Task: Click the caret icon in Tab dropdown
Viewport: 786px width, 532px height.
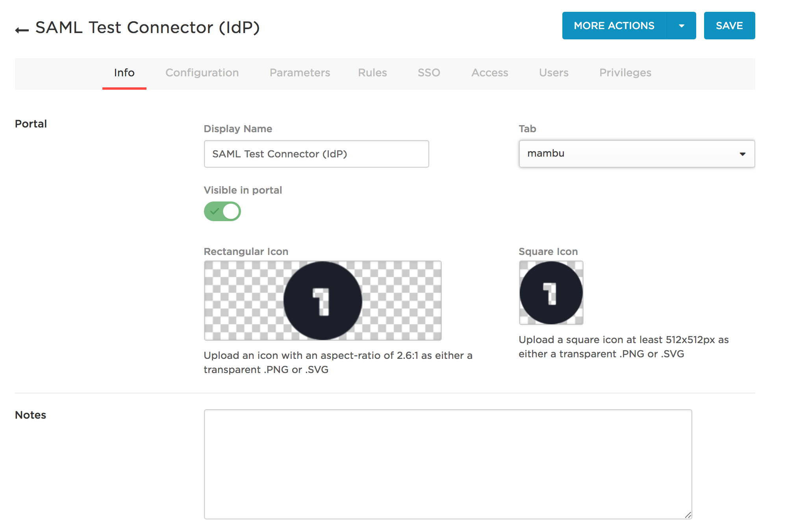Action: pyautogui.click(x=742, y=154)
